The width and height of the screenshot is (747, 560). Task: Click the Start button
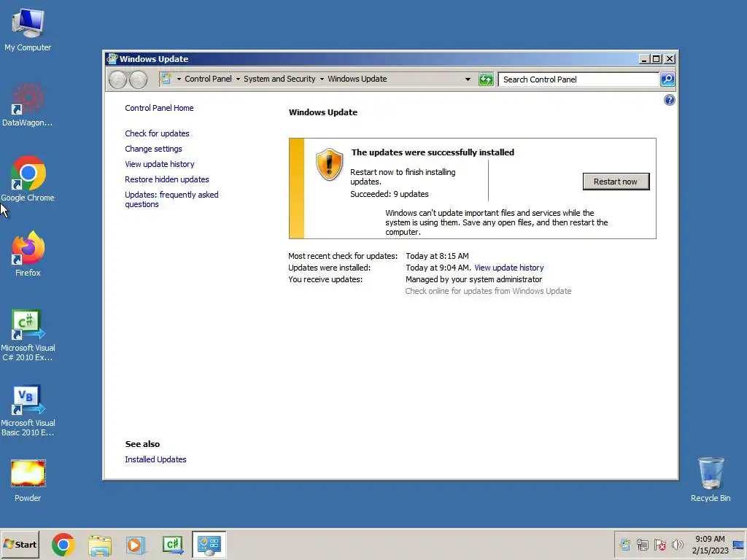(x=20, y=544)
